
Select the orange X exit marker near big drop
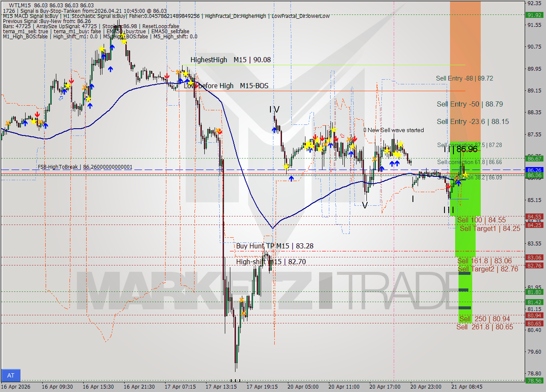[x=219, y=131]
